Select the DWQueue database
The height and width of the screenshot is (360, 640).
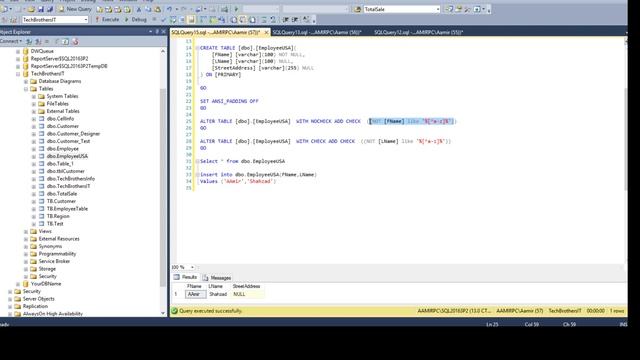[x=42, y=51]
